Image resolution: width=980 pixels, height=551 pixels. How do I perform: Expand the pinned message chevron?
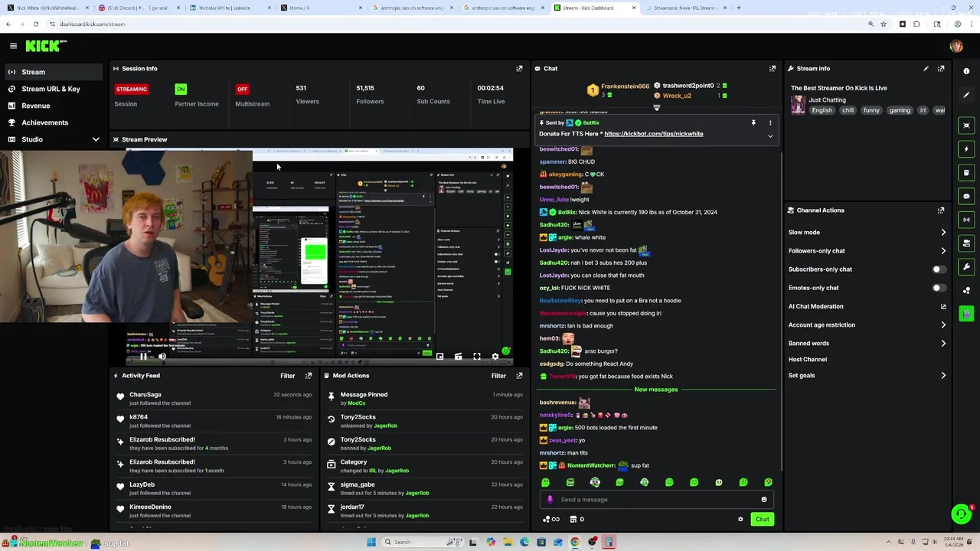click(x=770, y=136)
